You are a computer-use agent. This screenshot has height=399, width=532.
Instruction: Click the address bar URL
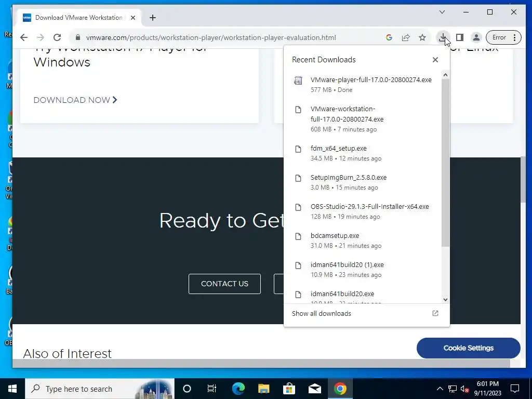(211, 37)
